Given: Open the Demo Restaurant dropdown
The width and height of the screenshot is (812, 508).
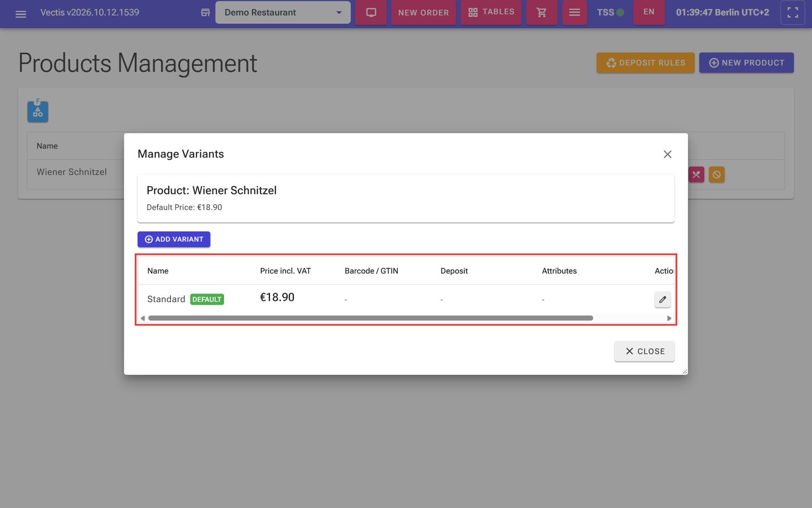Looking at the screenshot, I should (283, 12).
